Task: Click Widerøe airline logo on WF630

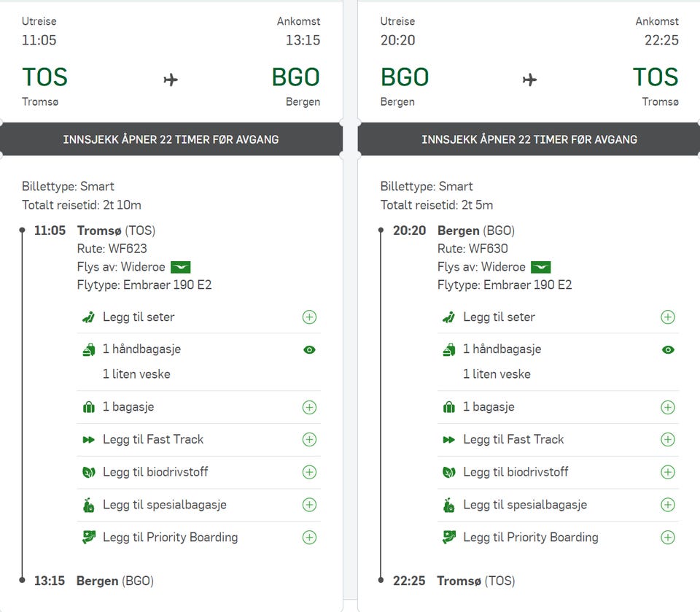Action: pos(540,267)
